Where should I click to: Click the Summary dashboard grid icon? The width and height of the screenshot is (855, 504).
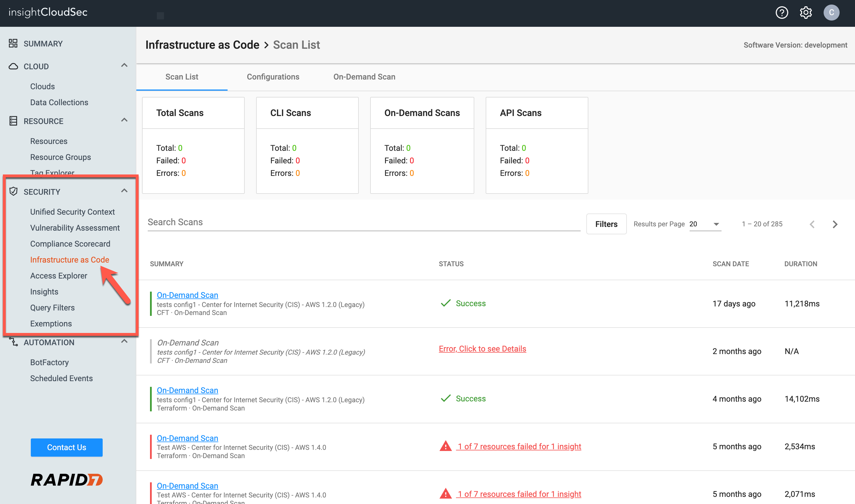click(x=13, y=43)
